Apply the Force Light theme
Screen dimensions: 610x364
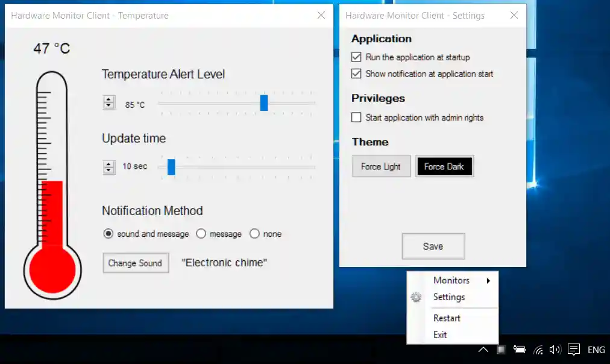(x=381, y=166)
